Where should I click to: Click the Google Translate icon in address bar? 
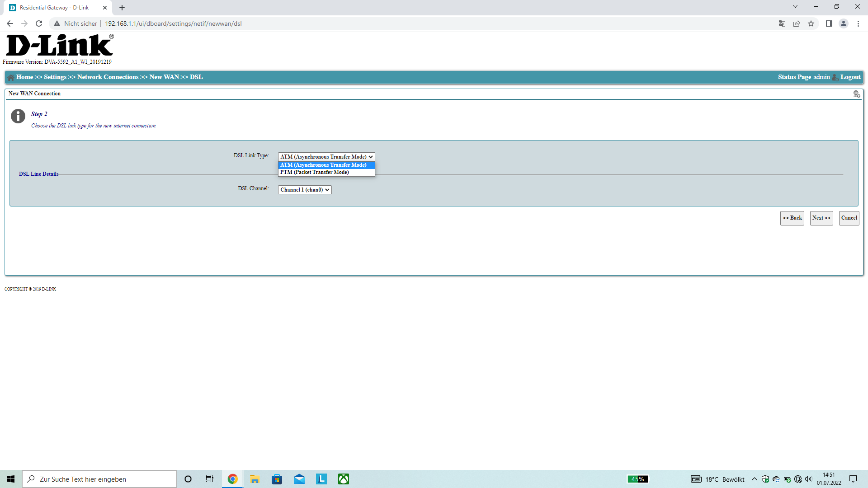coord(782,23)
